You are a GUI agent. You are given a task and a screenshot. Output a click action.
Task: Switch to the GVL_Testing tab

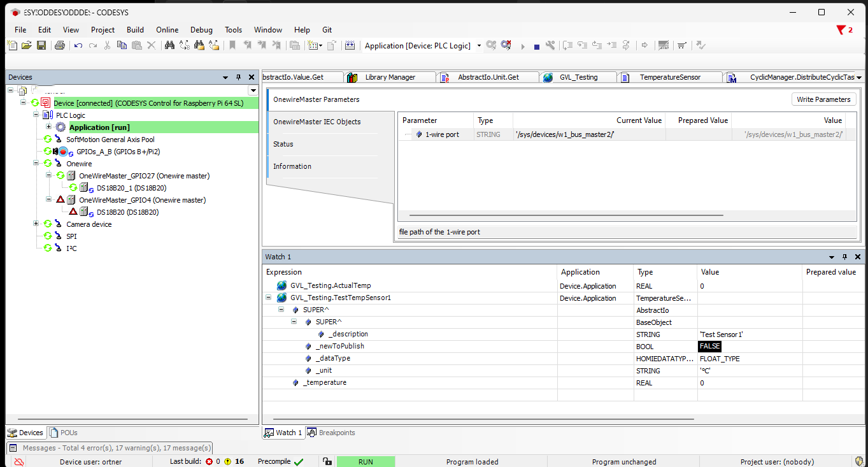[578, 77]
